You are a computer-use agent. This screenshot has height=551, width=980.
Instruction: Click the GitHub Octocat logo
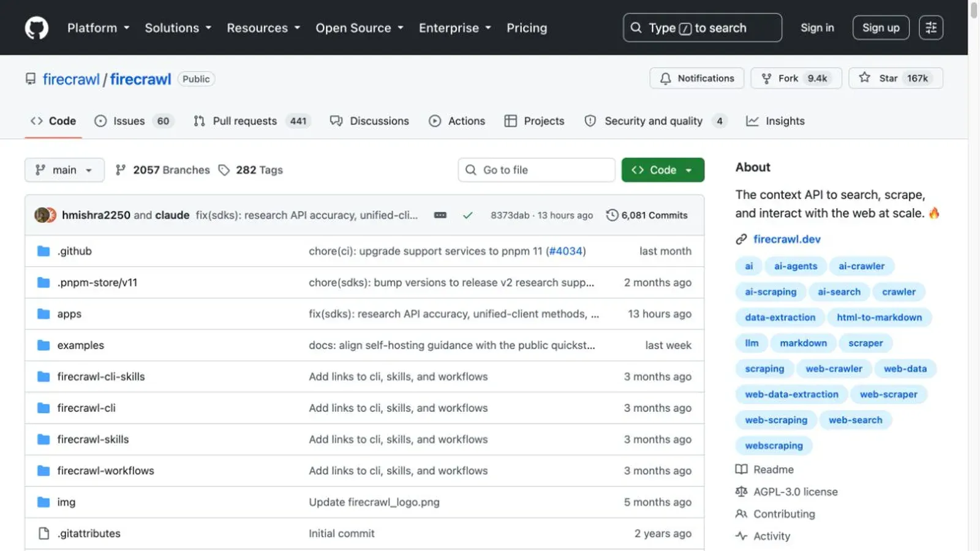point(37,28)
